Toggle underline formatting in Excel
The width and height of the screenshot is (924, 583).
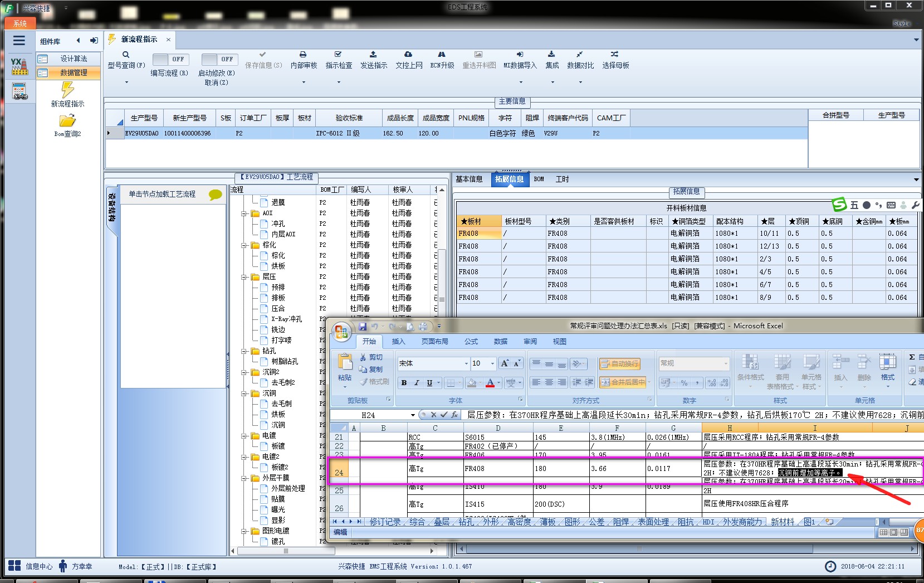click(429, 383)
